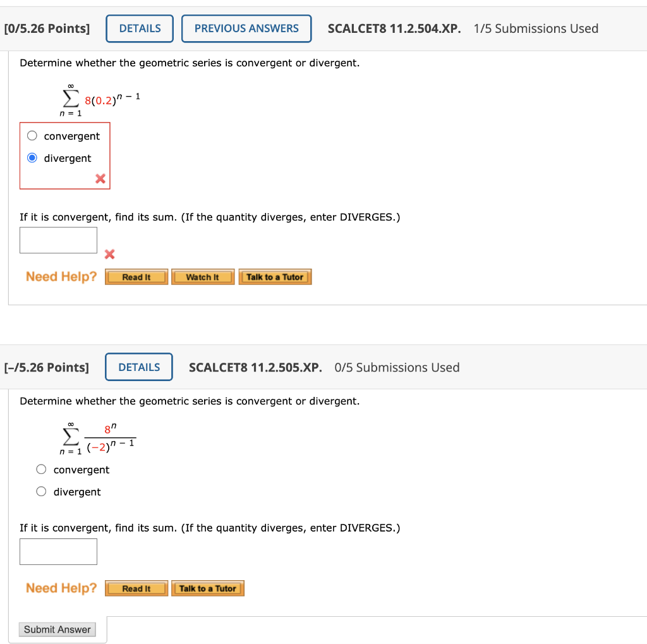Click Read It for the second problem

[x=136, y=588]
